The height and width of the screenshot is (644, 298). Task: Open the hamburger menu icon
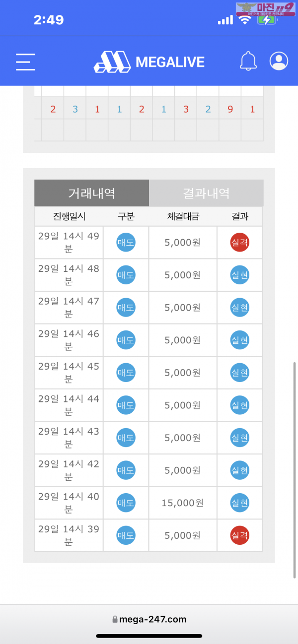pyautogui.click(x=25, y=62)
